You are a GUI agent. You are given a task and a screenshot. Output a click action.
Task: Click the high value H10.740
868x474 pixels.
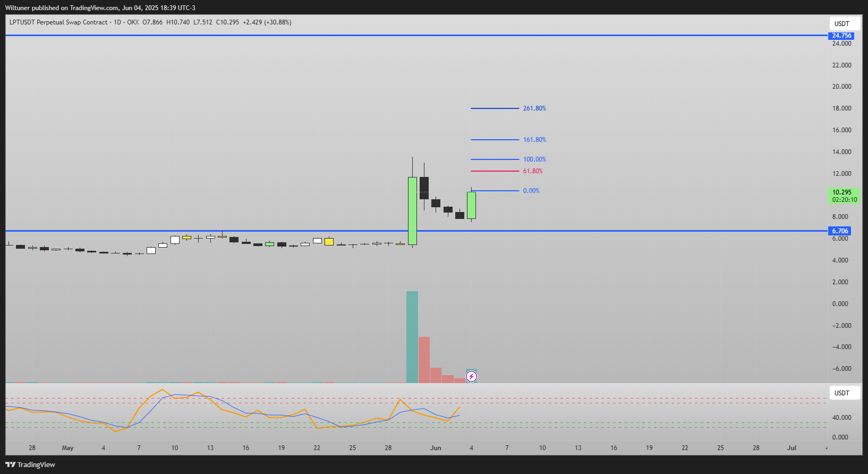178,22
